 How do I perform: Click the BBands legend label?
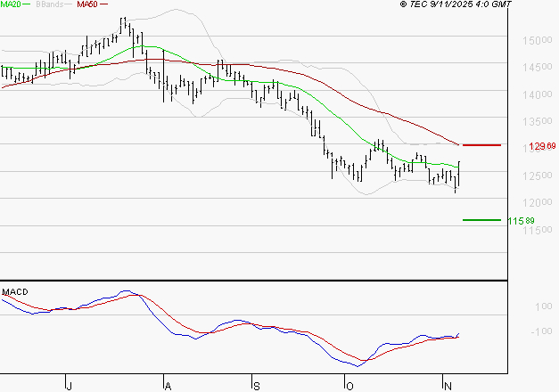(x=49, y=4)
